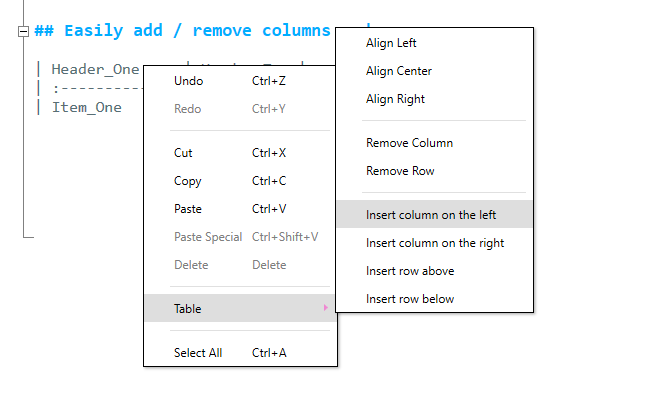Screen dimensions: 657x394
Task: Choose Undo from the context menu
Action: point(241,81)
